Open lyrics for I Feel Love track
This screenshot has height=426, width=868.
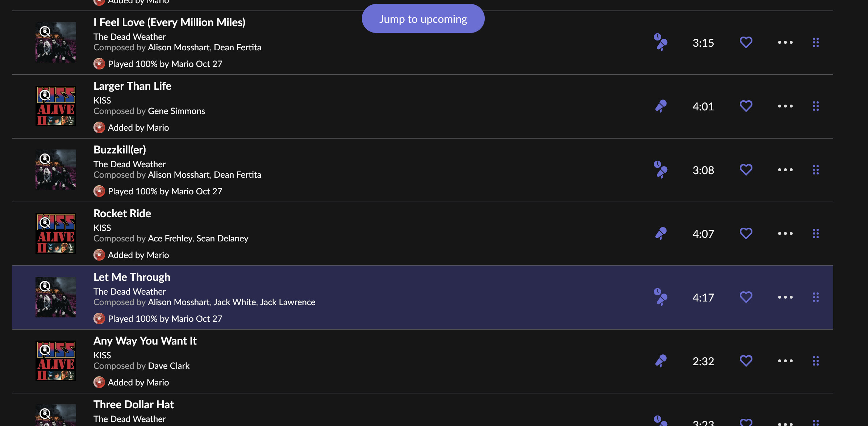[660, 42]
